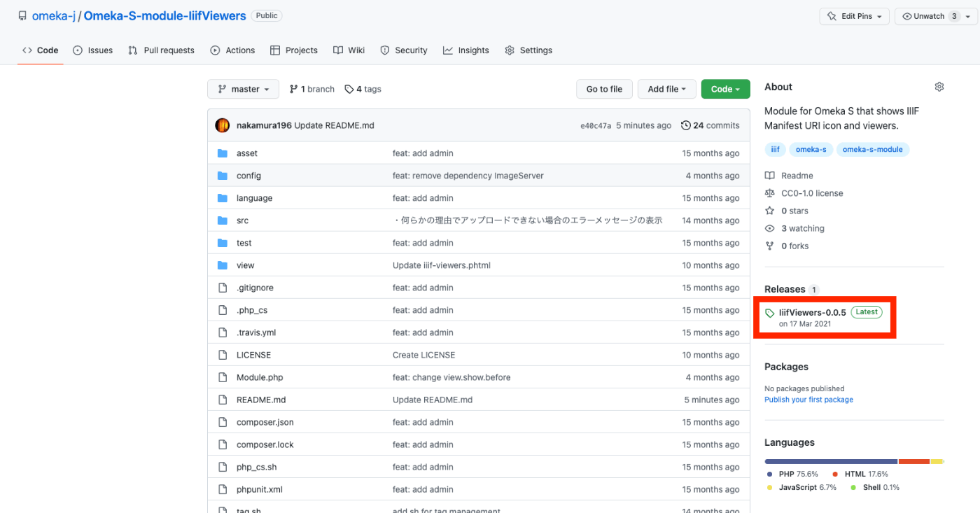Click the .gitignore file icon
The width and height of the screenshot is (980, 513).
(223, 288)
